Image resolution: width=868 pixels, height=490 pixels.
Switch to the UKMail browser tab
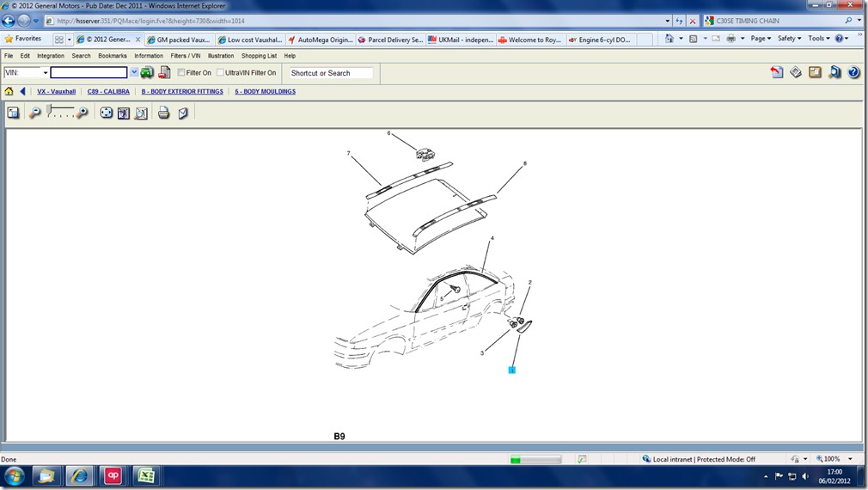(x=464, y=40)
